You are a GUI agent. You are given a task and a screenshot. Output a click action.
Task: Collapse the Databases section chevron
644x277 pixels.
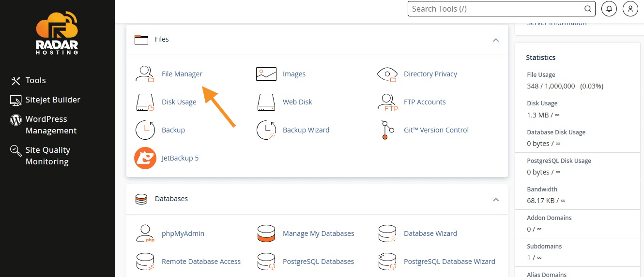pyautogui.click(x=496, y=199)
